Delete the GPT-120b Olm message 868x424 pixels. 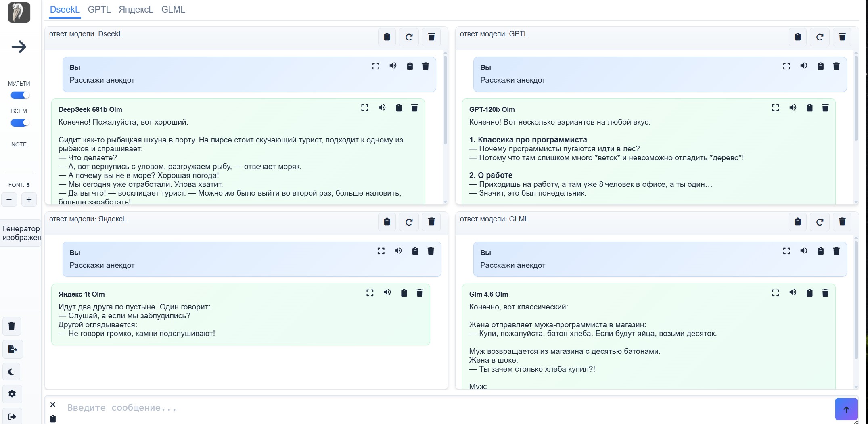point(825,108)
